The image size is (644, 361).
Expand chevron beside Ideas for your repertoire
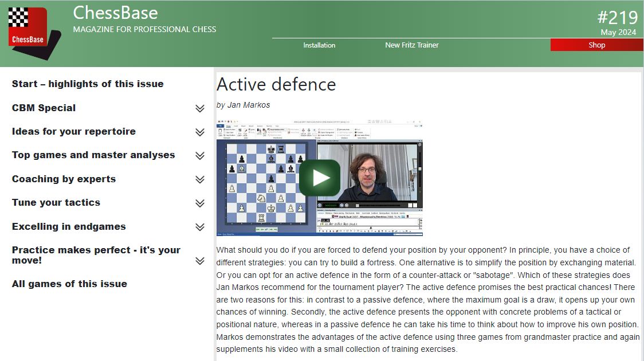[199, 132]
